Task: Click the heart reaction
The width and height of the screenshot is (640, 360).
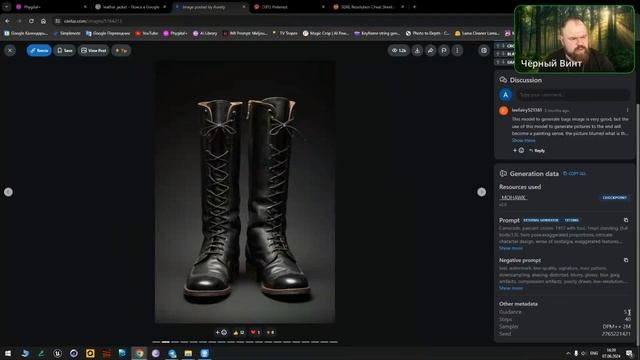Action: pyautogui.click(x=255, y=332)
